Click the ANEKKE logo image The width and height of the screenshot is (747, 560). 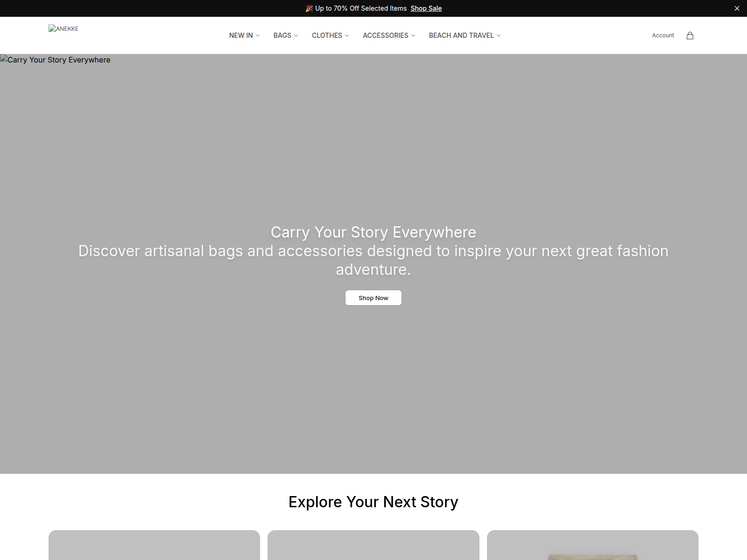pos(63,28)
